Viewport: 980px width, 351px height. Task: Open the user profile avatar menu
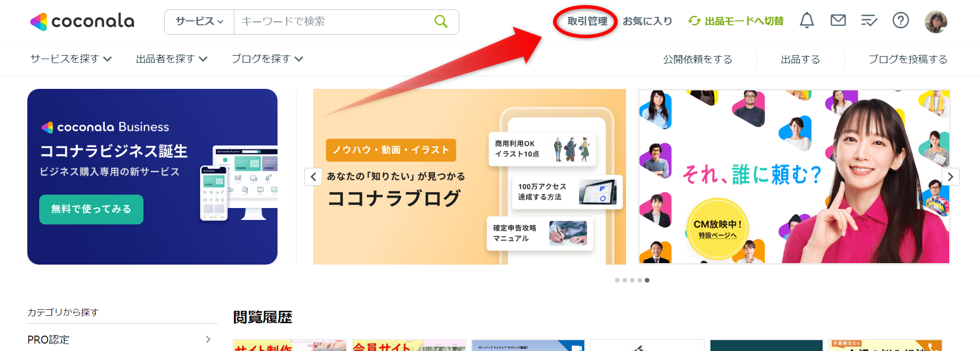click(x=936, y=22)
